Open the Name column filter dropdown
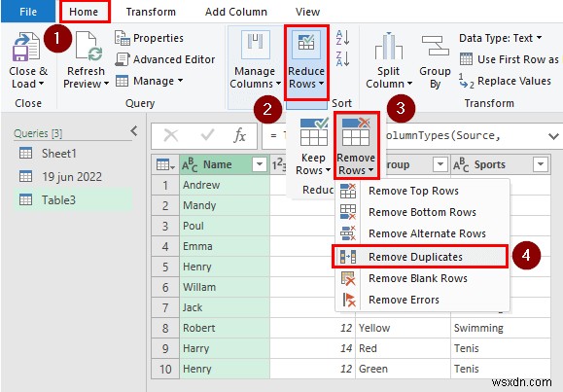Screen dimensions: 563x392 [x=260, y=164]
